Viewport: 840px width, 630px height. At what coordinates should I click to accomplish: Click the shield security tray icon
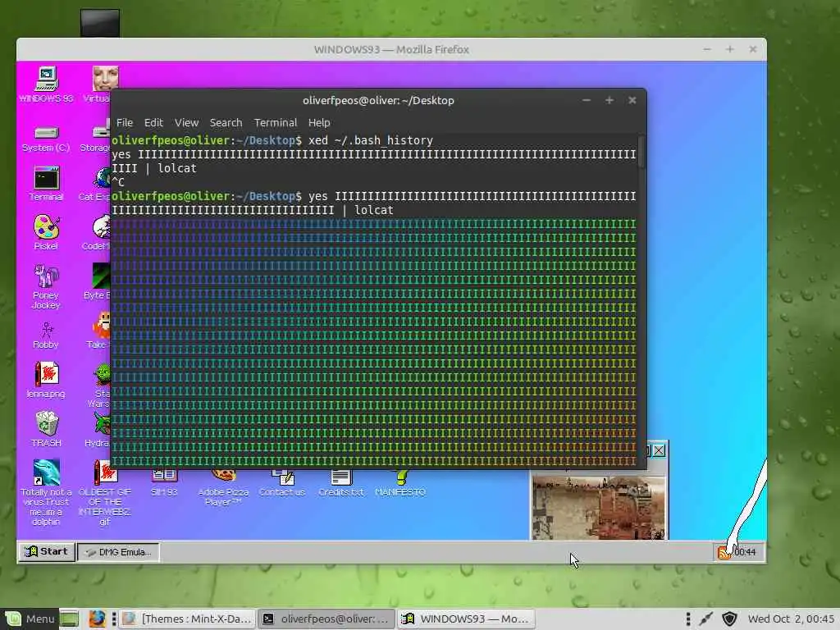click(729, 619)
